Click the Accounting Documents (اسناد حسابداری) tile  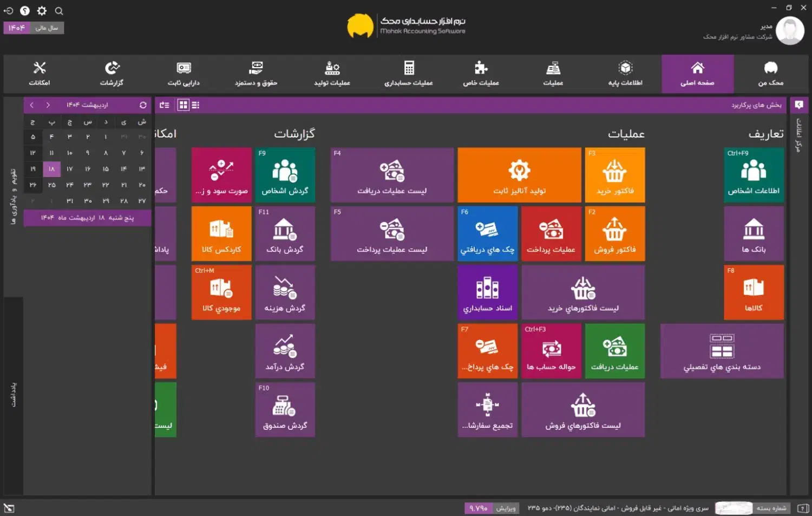[x=487, y=292]
